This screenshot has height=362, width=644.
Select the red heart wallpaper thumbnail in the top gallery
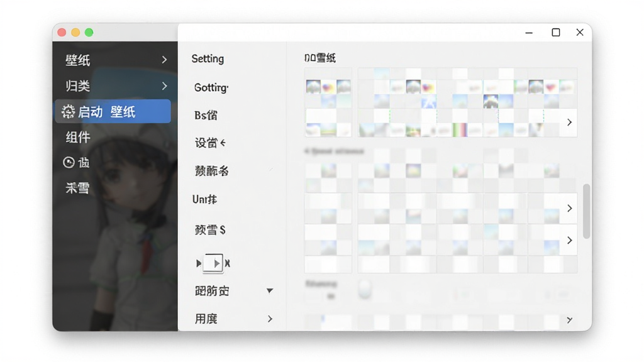pyautogui.click(x=551, y=87)
